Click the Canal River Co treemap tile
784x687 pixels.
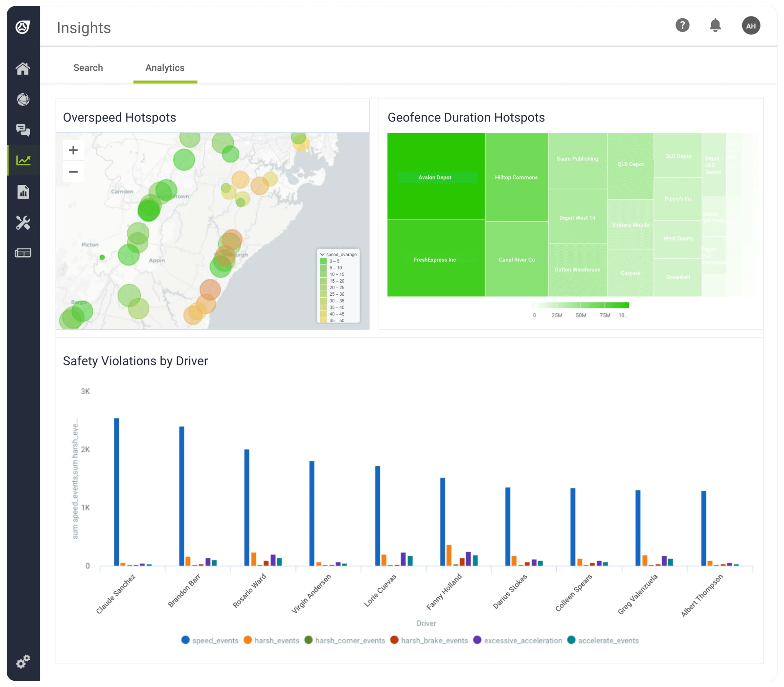516,259
